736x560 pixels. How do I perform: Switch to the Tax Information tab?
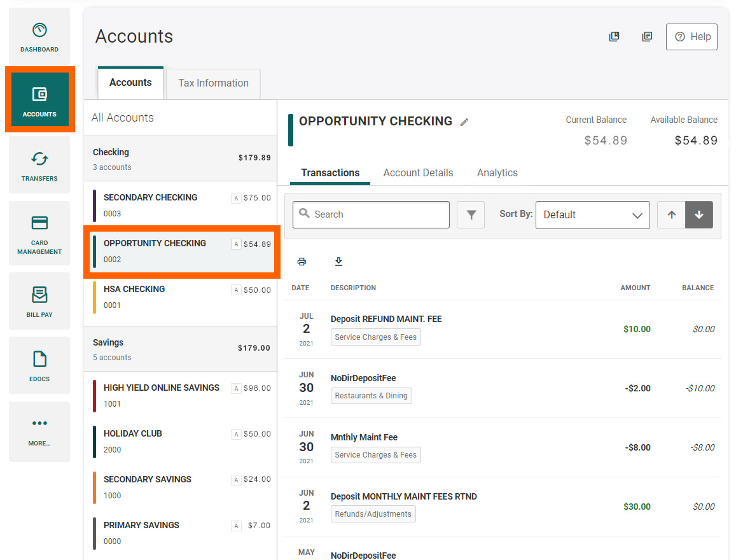[x=212, y=83]
